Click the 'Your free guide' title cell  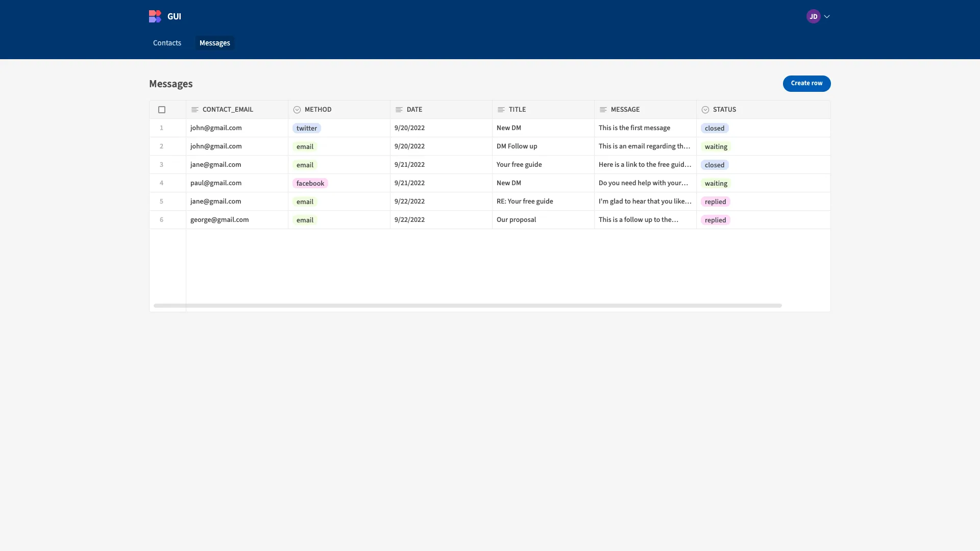543,165
